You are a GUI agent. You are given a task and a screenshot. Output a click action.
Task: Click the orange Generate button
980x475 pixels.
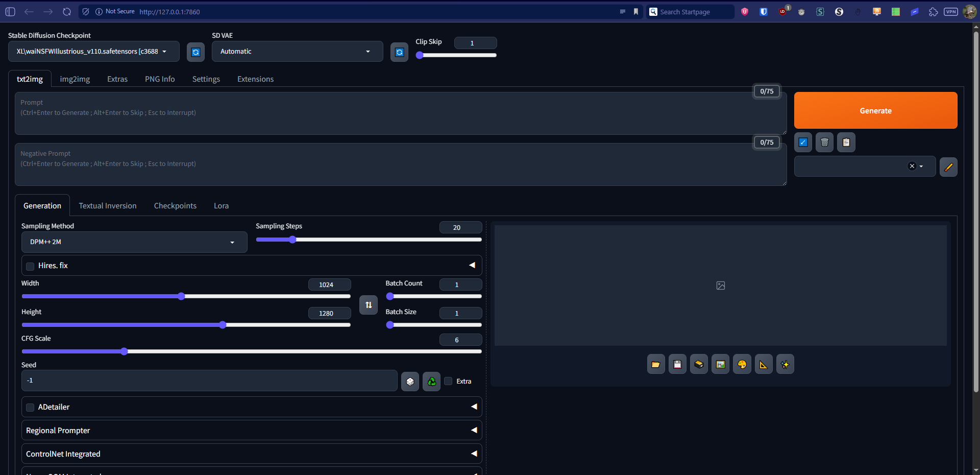(875, 110)
